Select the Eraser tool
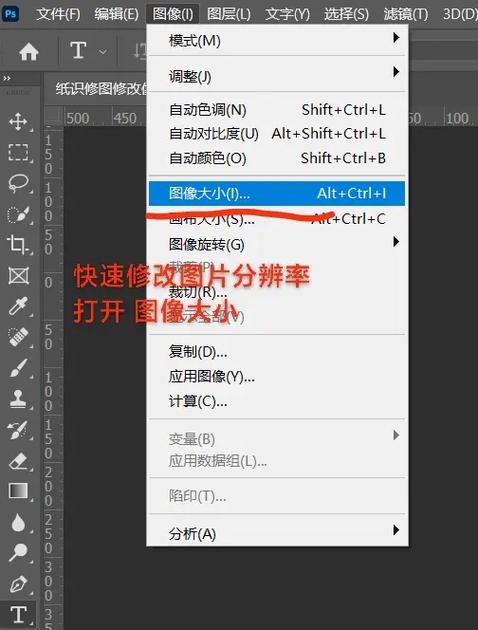 pyautogui.click(x=18, y=461)
